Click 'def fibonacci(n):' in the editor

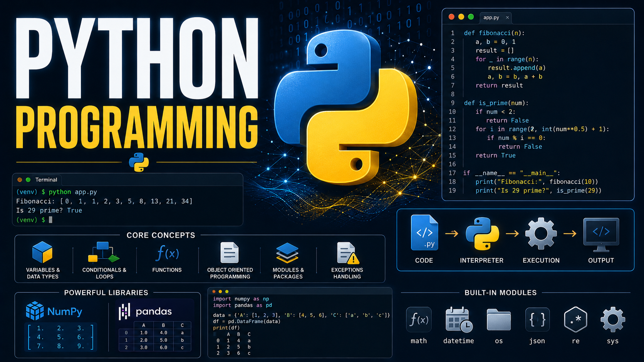click(x=494, y=33)
